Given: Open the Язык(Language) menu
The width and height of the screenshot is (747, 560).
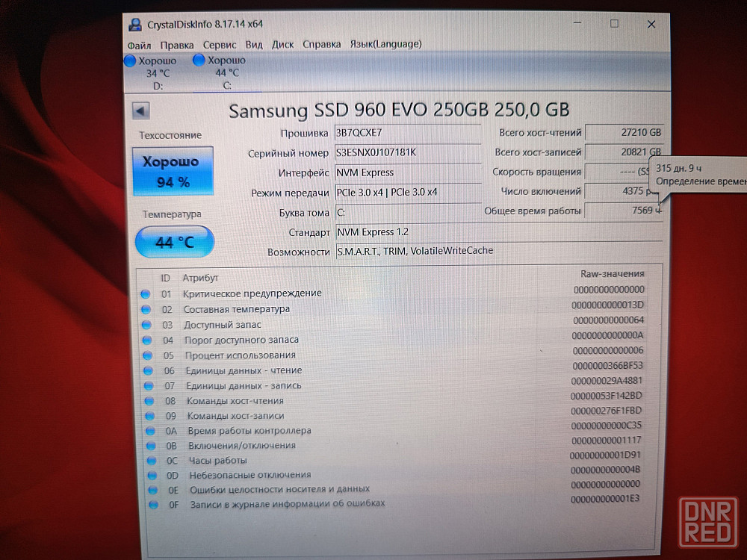Looking at the screenshot, I should 386,44.
